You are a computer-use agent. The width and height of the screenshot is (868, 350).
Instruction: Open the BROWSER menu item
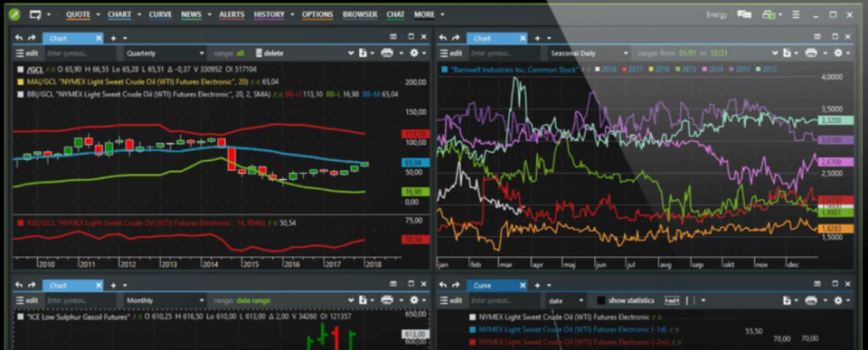tap(360, 14)
